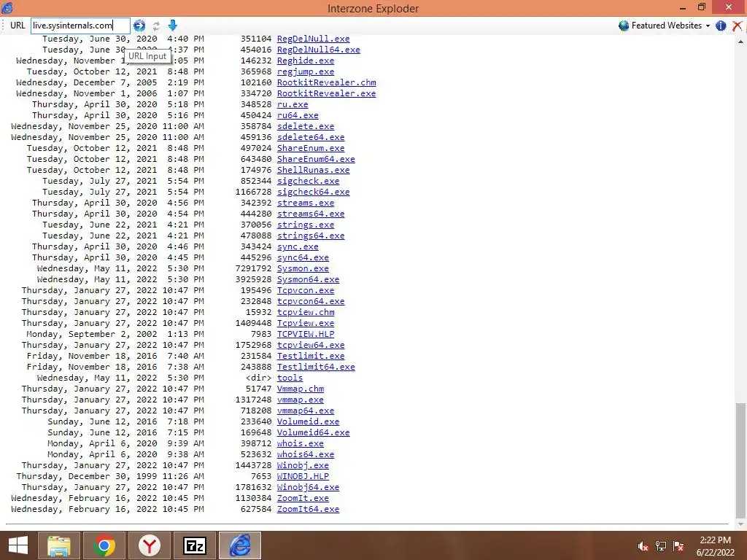Viewport: 747px width, 560px height.
Task: Open the RootkitRevealer.exe link
Action: coord(326,93)
